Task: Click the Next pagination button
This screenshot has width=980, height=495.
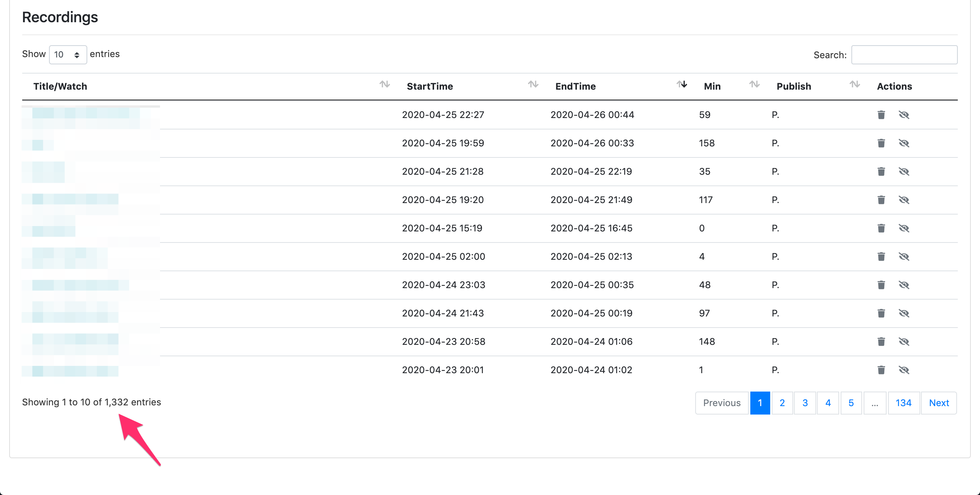Action: click(x=939, y=403)
